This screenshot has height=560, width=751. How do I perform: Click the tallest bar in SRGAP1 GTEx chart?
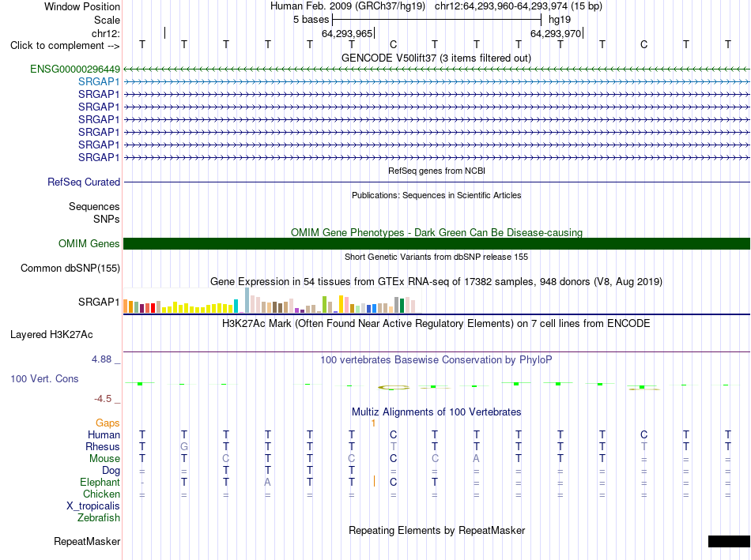(x=247, y=300)
